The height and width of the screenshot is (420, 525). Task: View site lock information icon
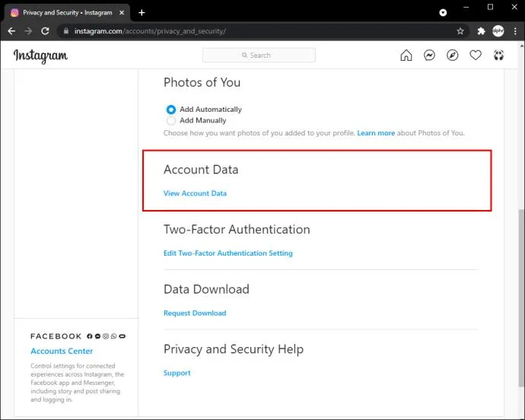pos(66,30)
